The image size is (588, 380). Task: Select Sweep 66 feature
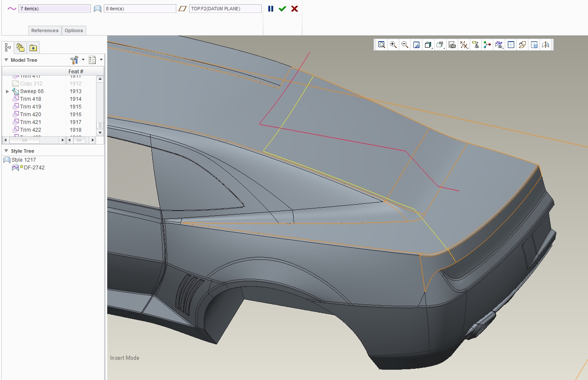(32, 91)
